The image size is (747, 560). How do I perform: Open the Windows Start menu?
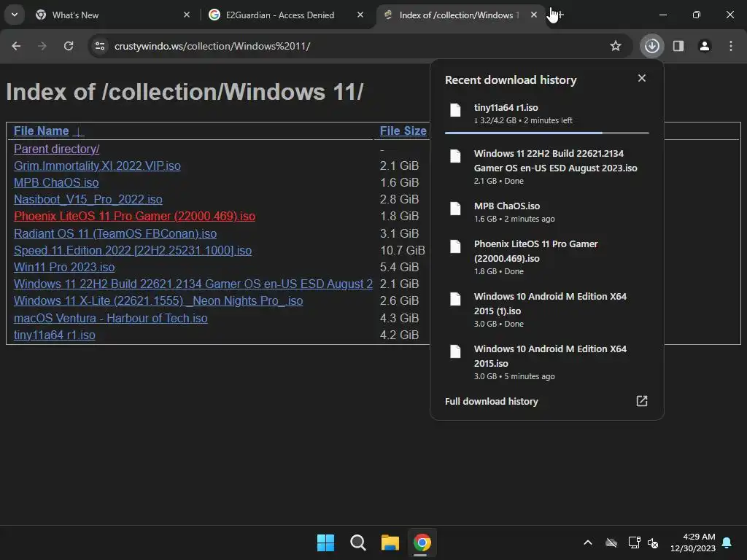point(326,542)
